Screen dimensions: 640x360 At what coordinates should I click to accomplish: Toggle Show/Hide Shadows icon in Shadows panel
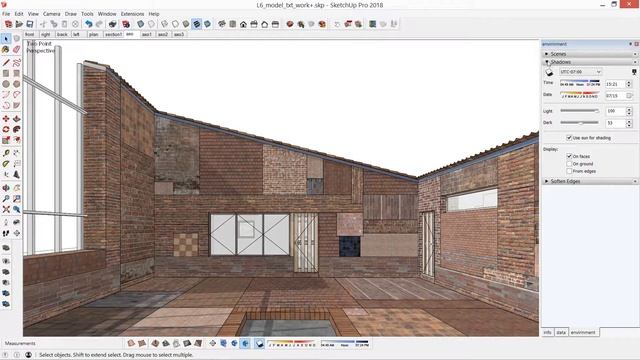549,72
